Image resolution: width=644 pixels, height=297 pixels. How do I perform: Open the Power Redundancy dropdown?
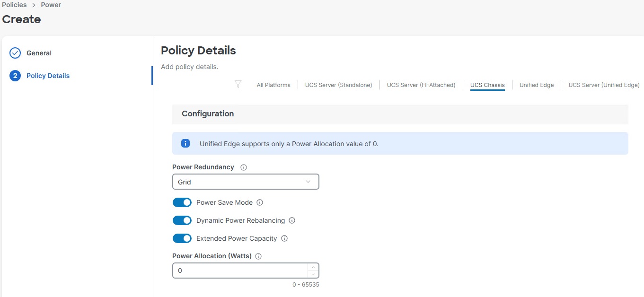pos(246,182)
